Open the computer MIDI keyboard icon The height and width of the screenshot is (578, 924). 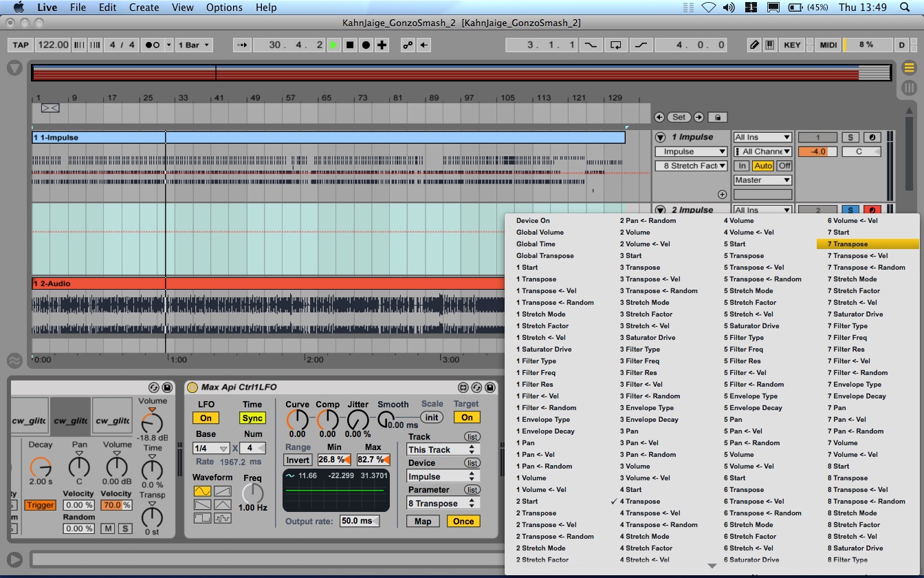(769, 45)
